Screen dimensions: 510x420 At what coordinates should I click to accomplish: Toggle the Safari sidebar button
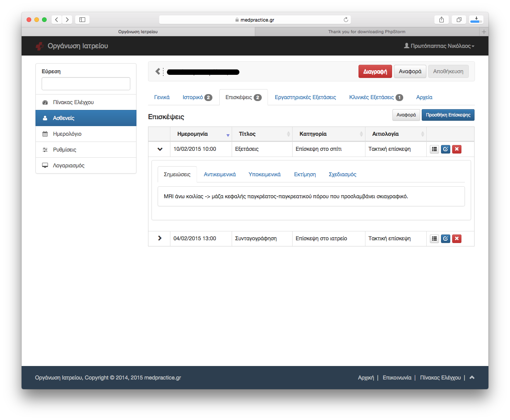tap(82, 20)
